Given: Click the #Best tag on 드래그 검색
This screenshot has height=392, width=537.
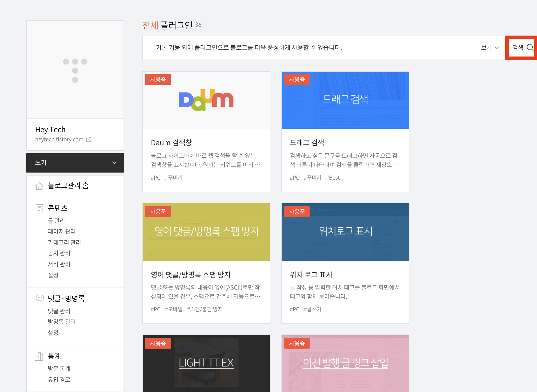Looking at the screenshot, I should coord(333,178).
